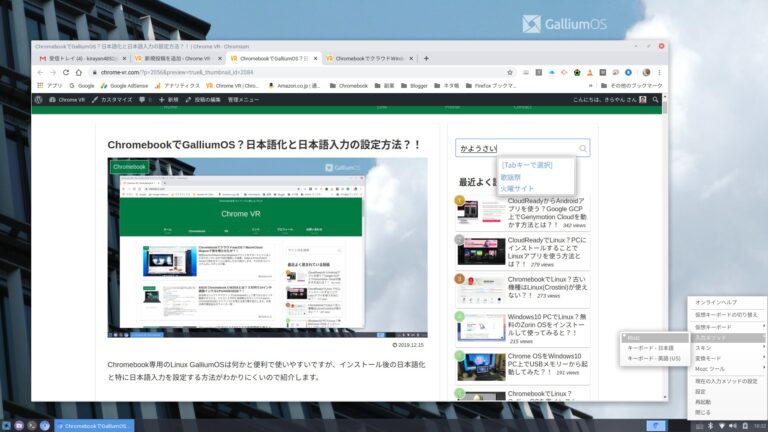Viewport: 768px width, 432px height.
Task: Open the Chromium window button in the taskbar
Action: (x=95, y=426)
